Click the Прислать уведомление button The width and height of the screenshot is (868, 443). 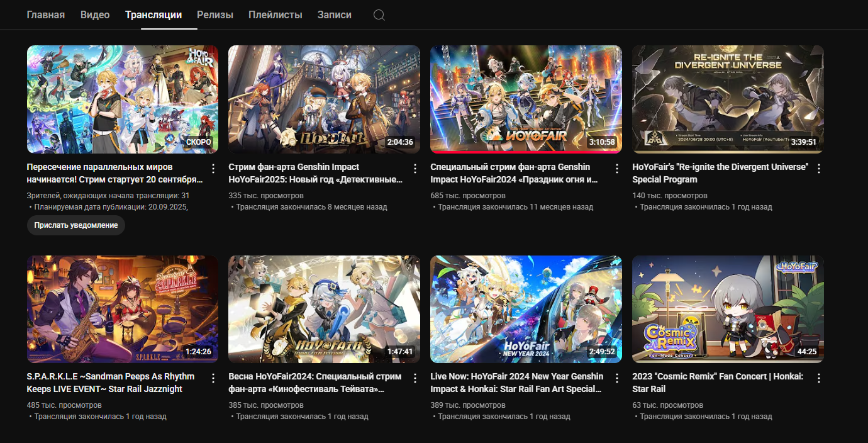(x=76, y=225)
